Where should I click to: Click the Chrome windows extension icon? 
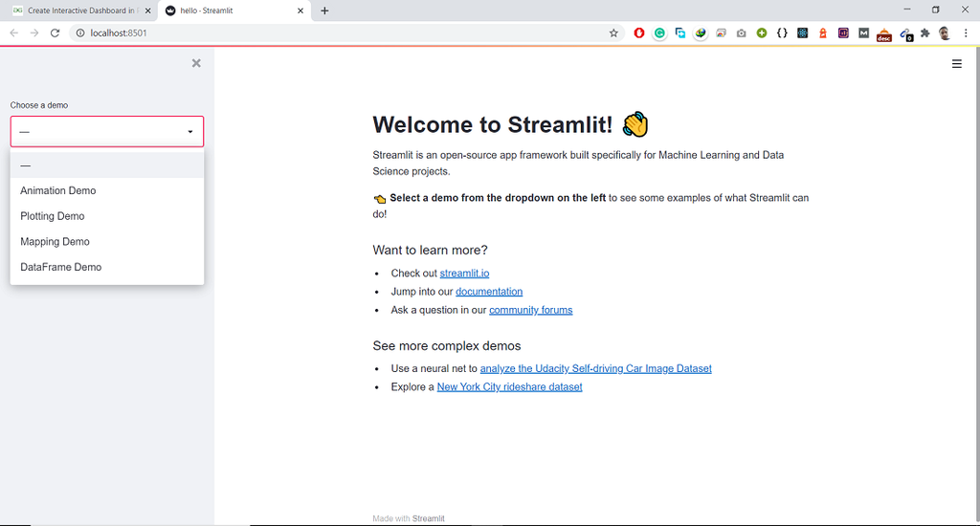[x=721, y=33]
